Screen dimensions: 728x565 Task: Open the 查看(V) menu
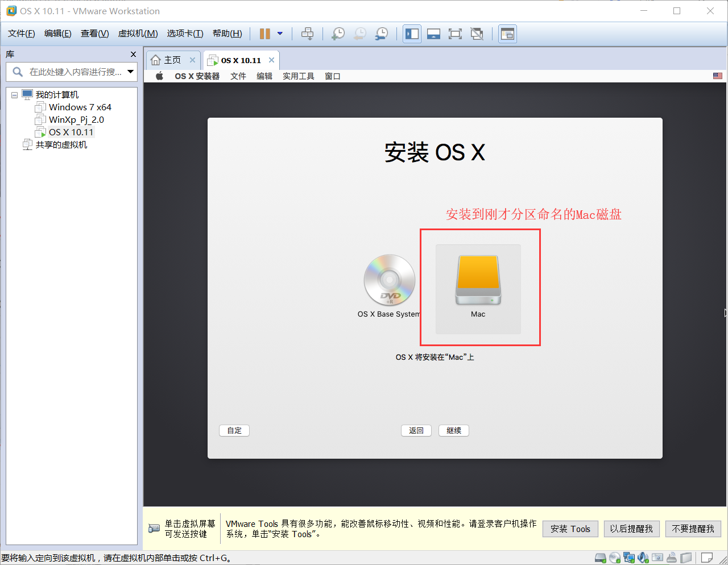(x=94, y=34)
